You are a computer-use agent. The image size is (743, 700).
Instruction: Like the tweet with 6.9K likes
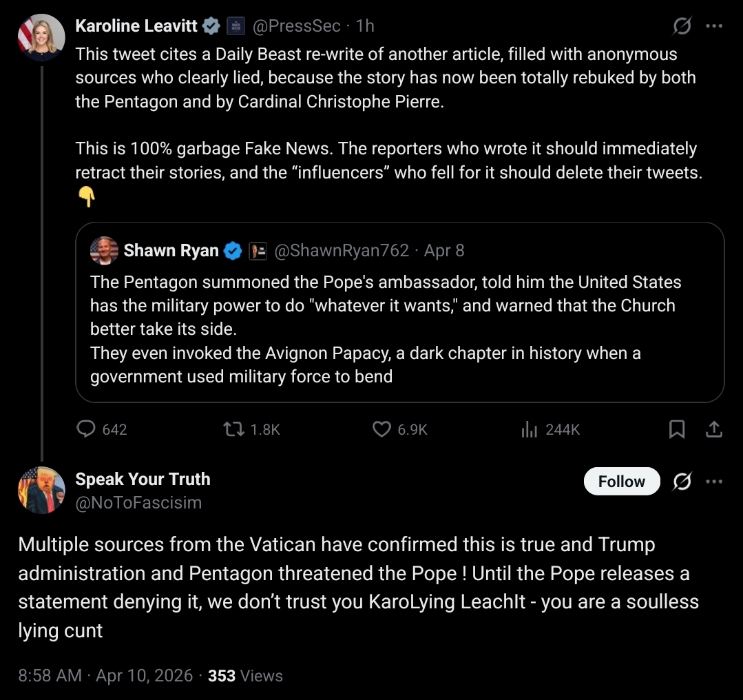click(381, 429)
